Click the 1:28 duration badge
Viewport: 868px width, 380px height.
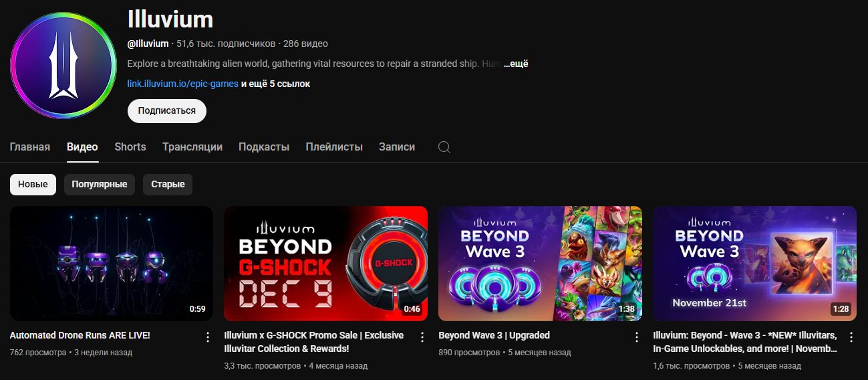(841, 309)
